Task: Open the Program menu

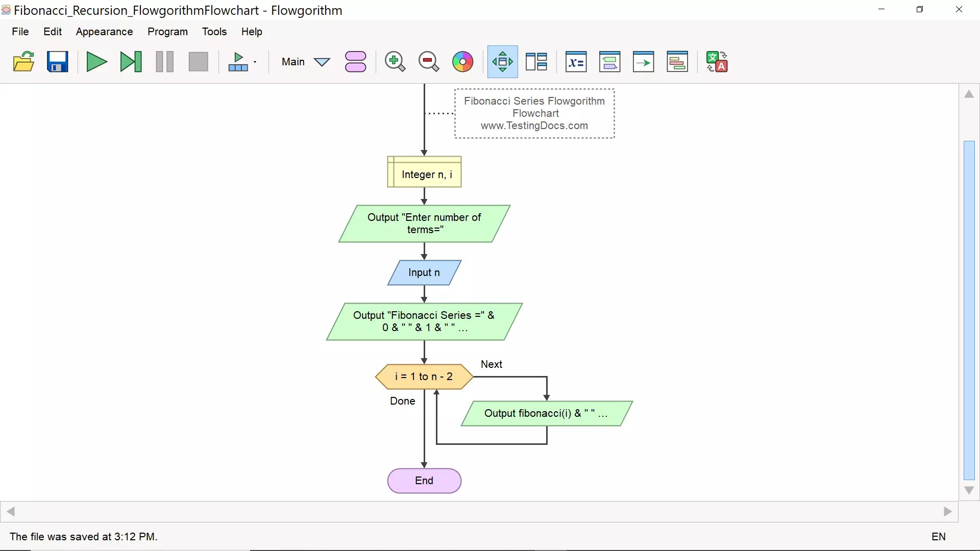Action: (167, 32)
